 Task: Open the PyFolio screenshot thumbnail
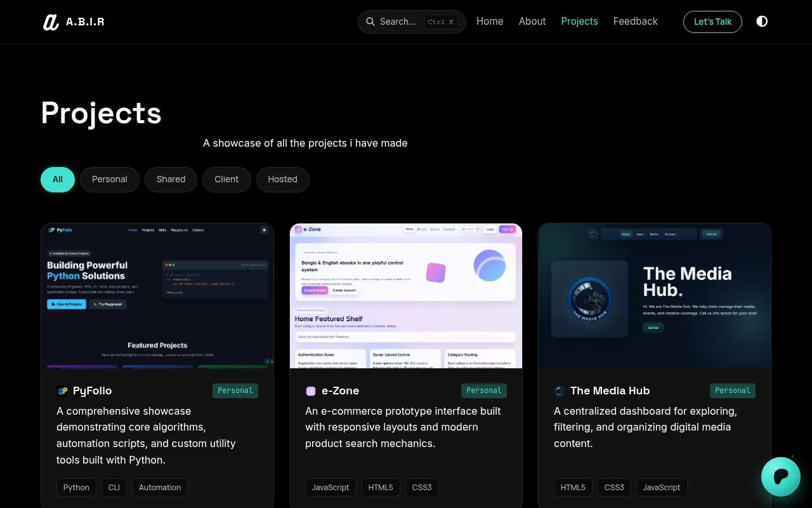tap(157, 296)
